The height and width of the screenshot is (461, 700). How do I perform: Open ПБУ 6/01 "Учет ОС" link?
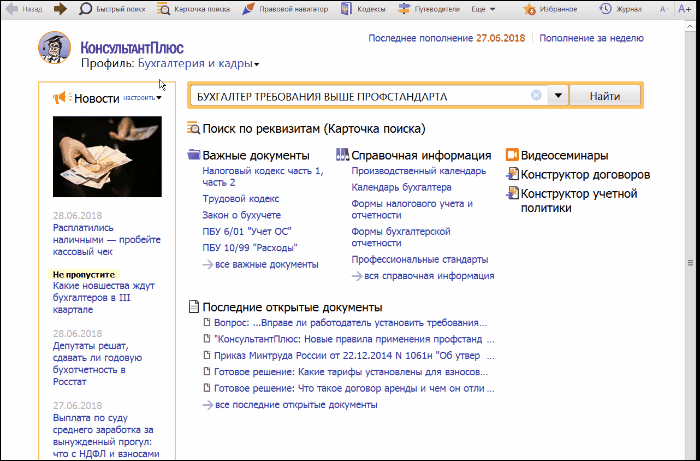[247, 231]
